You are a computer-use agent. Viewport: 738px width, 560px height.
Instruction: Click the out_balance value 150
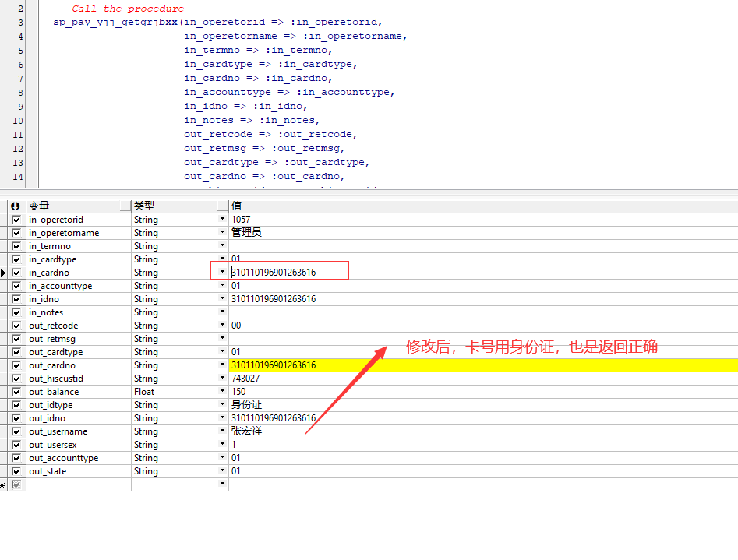pyautogui.click(x=238, y=392)
